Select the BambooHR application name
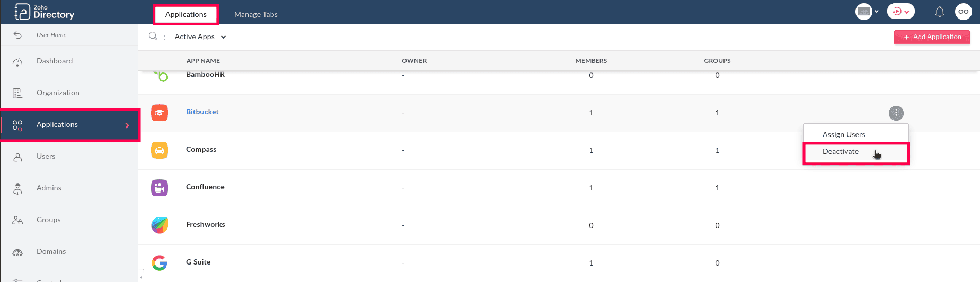Screen dimensions: 980x282 (206, 75)
